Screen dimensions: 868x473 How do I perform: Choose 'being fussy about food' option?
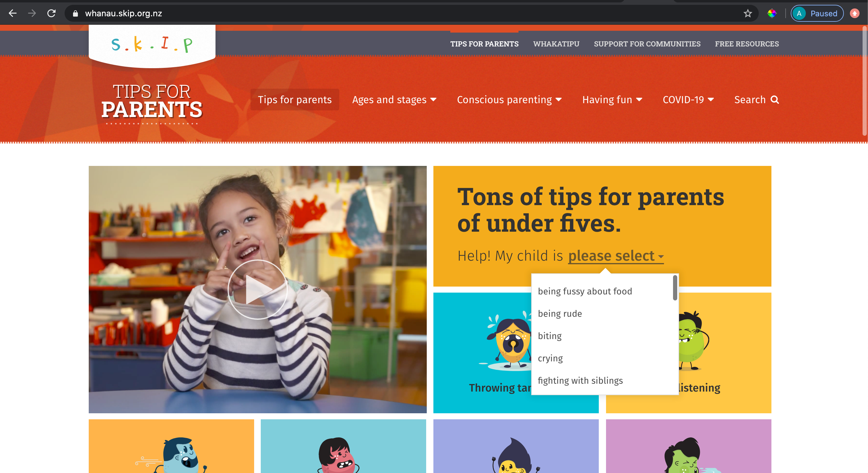point(585,291)
